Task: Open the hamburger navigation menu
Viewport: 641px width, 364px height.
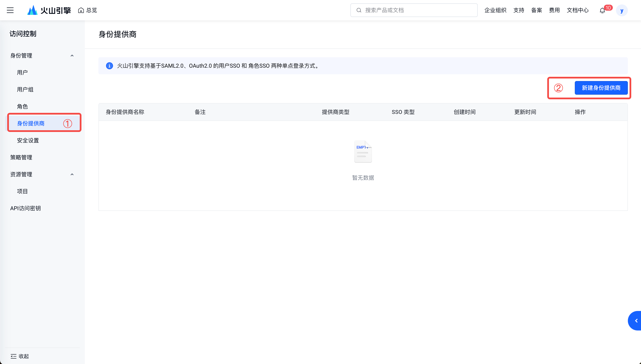Action: [x=10, y=10]
